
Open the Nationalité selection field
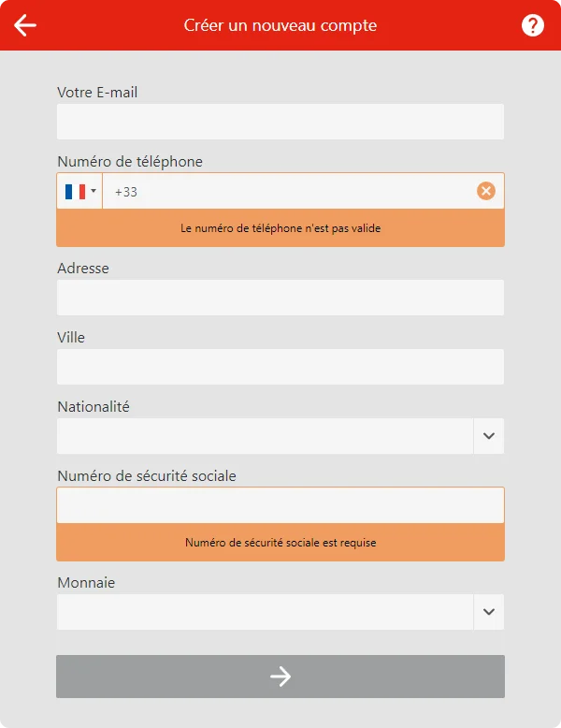[265, 436]
